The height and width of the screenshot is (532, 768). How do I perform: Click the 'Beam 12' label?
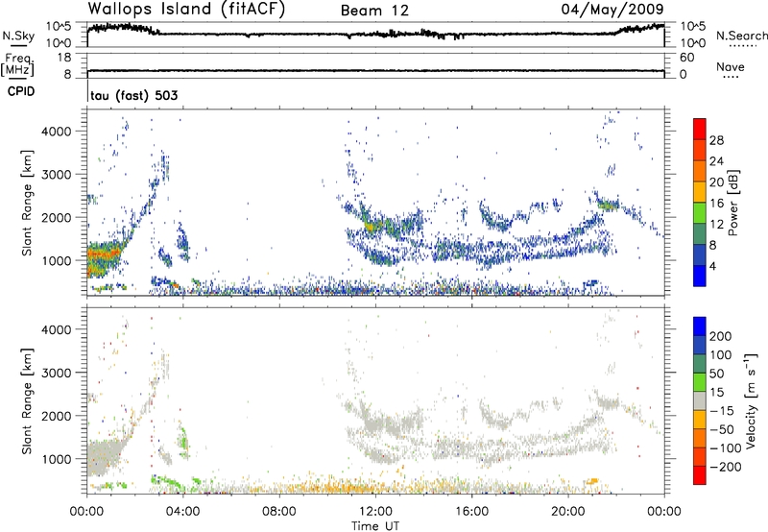(374, 11)
